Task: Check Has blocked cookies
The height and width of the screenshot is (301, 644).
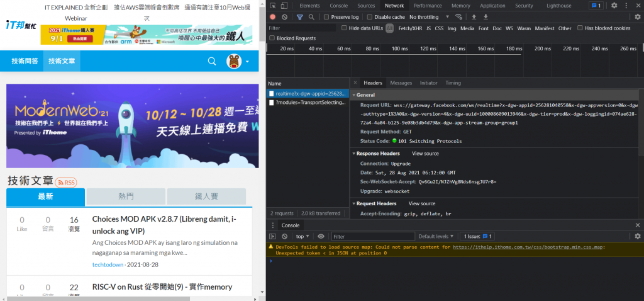Action: click(580, 28)
